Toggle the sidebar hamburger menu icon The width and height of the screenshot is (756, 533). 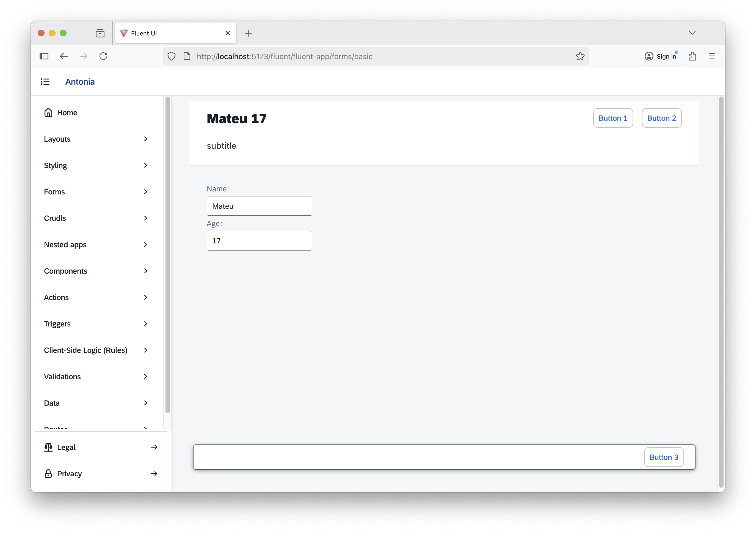pos(45,82)
